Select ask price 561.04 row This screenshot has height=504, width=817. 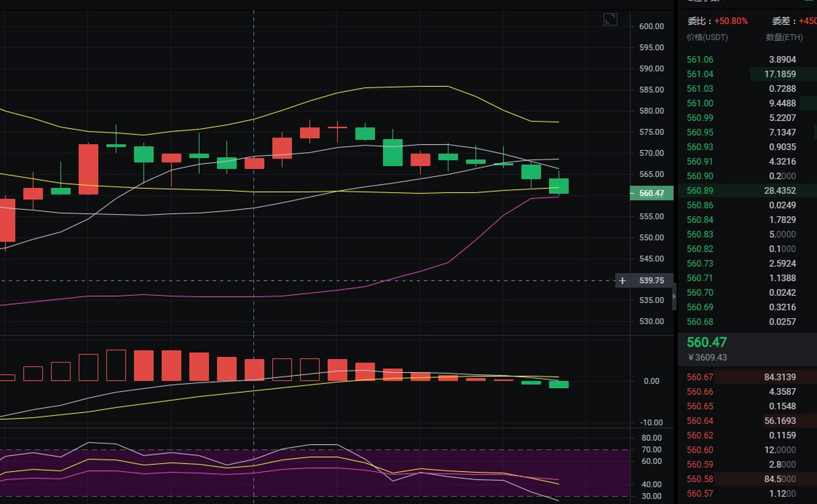pyautogui.click(x=747, y=74)
